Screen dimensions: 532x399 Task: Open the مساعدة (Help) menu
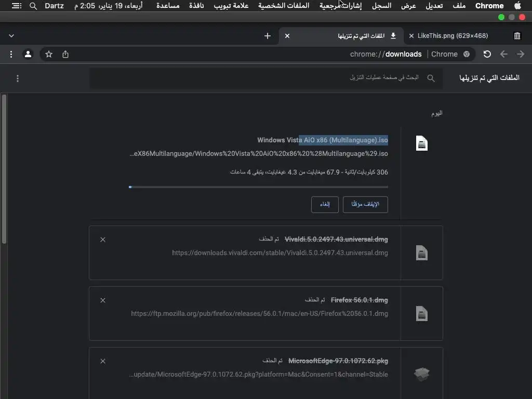tap(168, 6)
